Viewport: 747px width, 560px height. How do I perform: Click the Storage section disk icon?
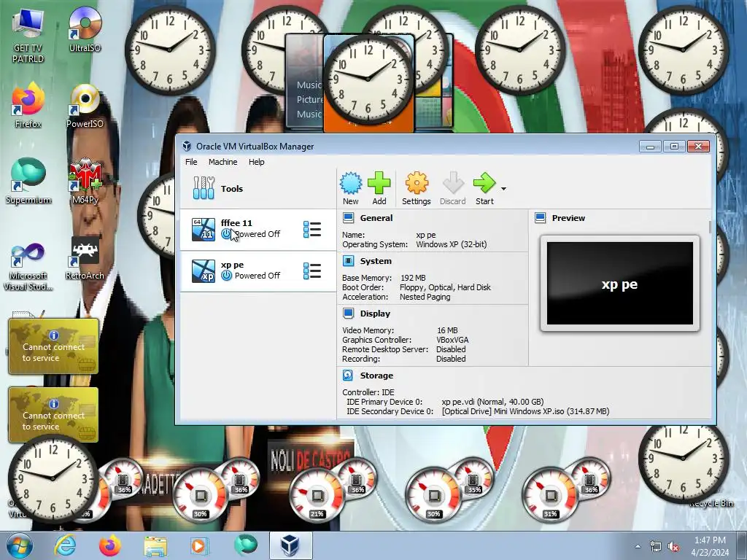(x=348, y=376)
